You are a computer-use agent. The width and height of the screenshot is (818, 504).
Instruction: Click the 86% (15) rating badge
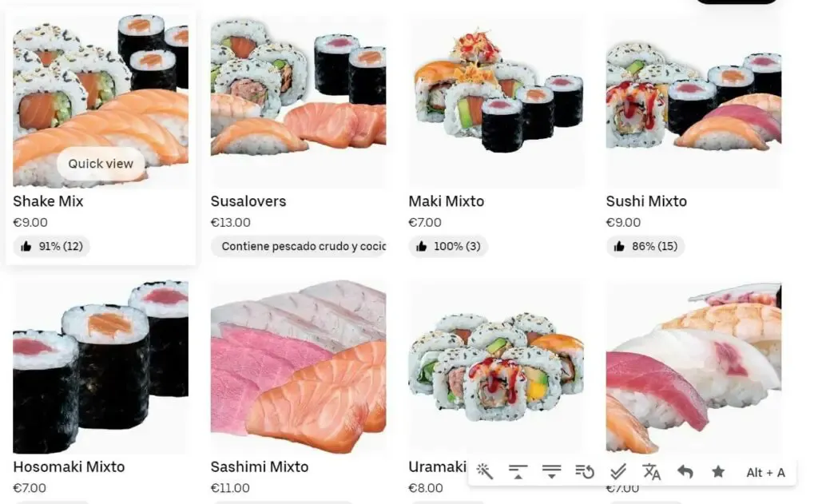pyautogui.click(x=645, y=246)
